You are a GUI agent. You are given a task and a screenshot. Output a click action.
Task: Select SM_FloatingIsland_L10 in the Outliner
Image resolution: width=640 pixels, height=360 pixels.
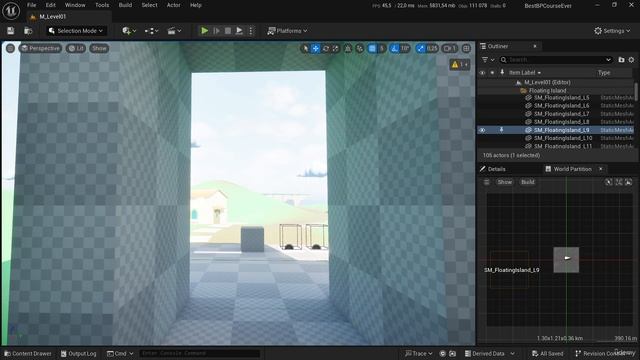click(563, 138)
